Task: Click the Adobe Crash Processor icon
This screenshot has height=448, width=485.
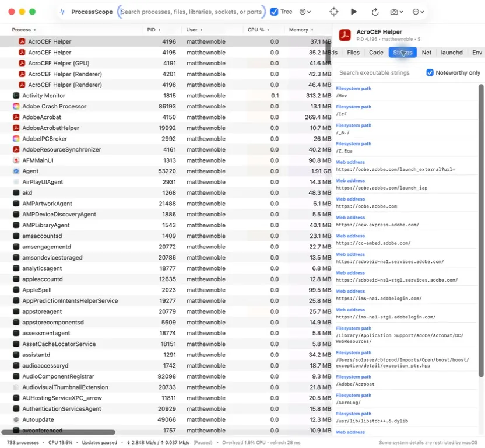Action: click(x=16, y=106)
